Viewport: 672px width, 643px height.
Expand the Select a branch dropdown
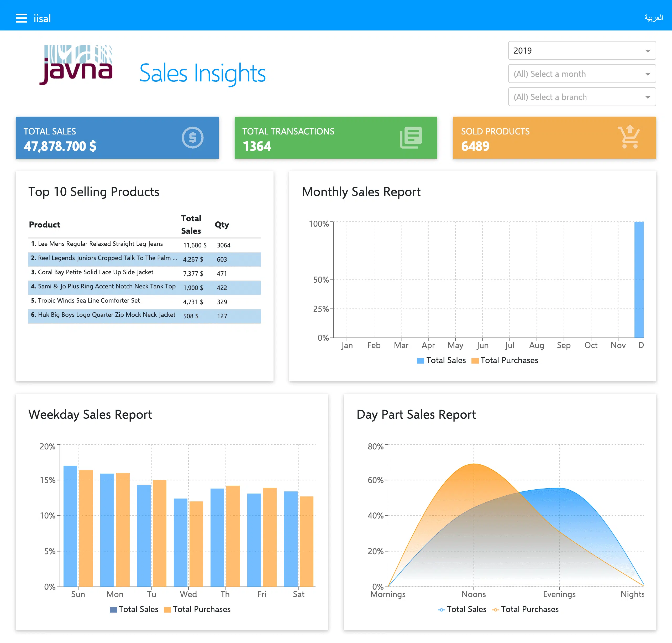click(582, 97)
